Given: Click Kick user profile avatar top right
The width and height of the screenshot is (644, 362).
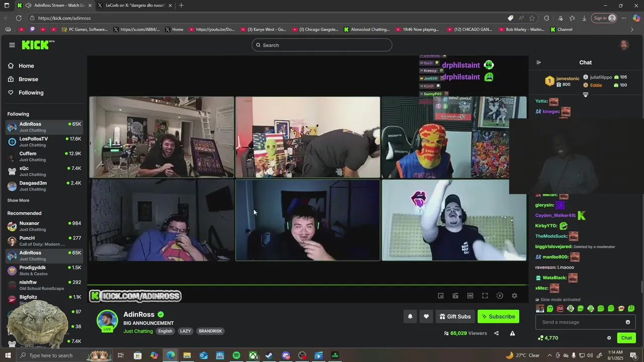Looking at the screenshot, I should point(624,45).
